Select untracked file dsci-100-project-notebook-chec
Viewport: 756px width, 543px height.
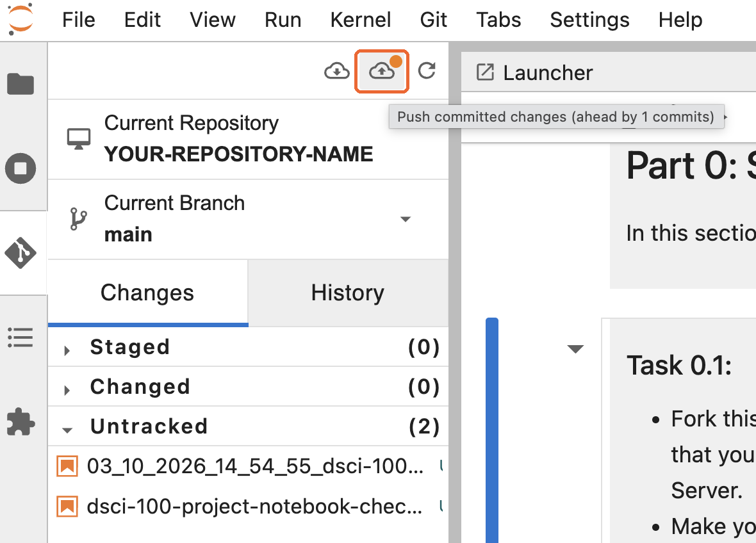click(249, 507)
